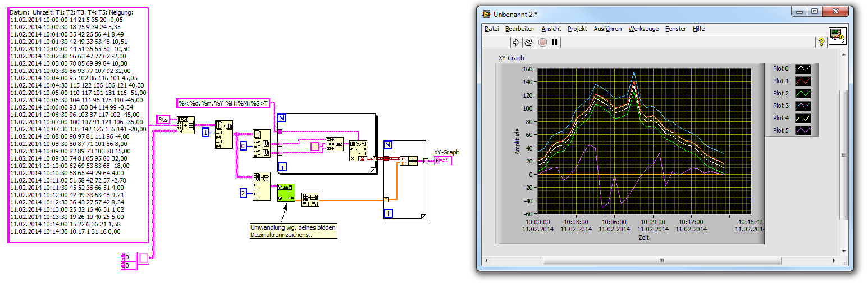Screen dimensions: 868x287
Task: Select the green decimal conversion subVI node
Action: [286, 192]
